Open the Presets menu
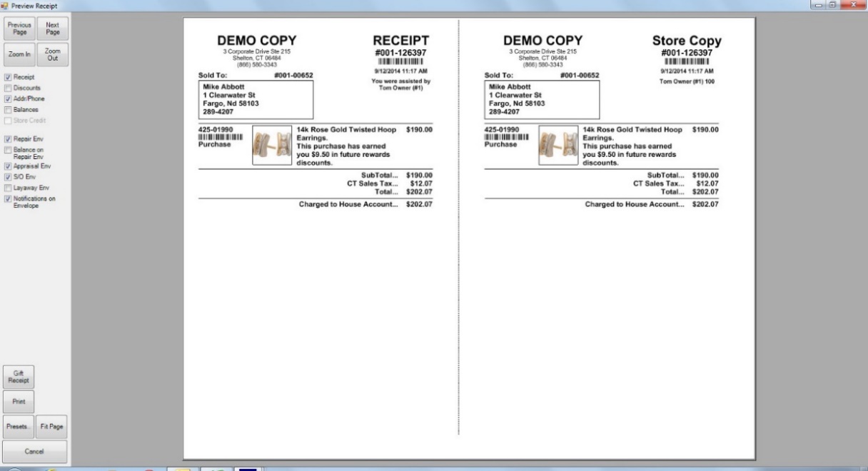Image resolution: width=868 pixels, height=471 pixels. 19,426
